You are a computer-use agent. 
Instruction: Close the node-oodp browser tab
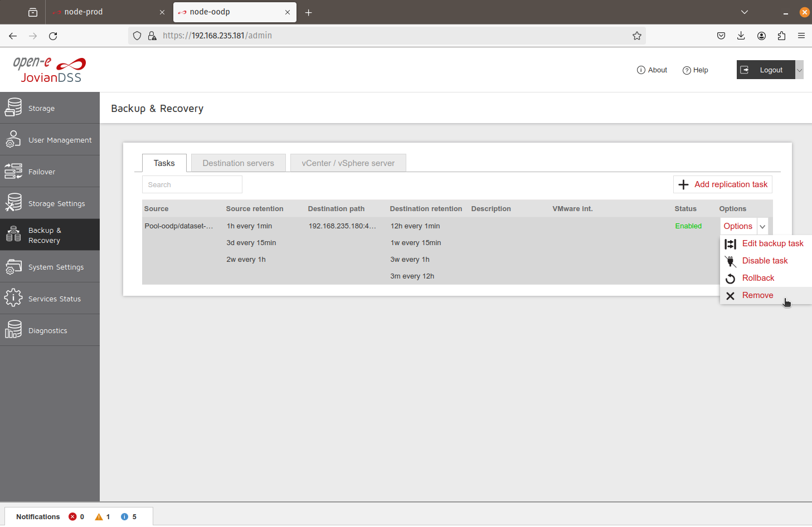click(x=288, y=12)
